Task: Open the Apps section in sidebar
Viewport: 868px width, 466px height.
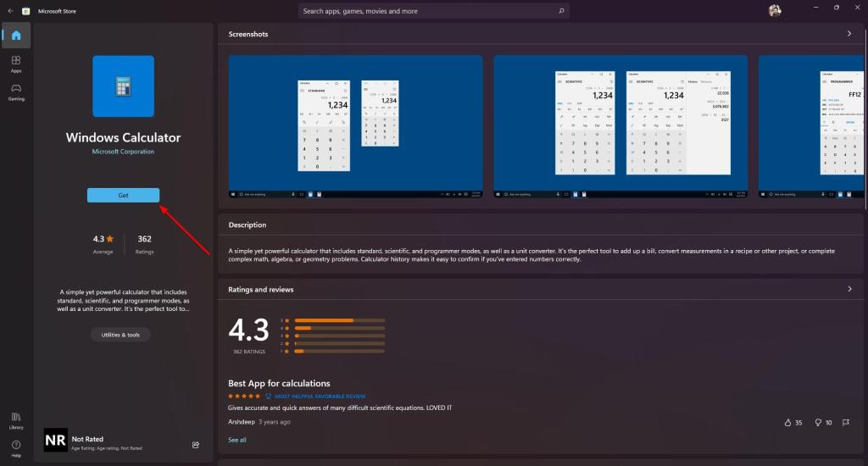Action: point(16,64)
